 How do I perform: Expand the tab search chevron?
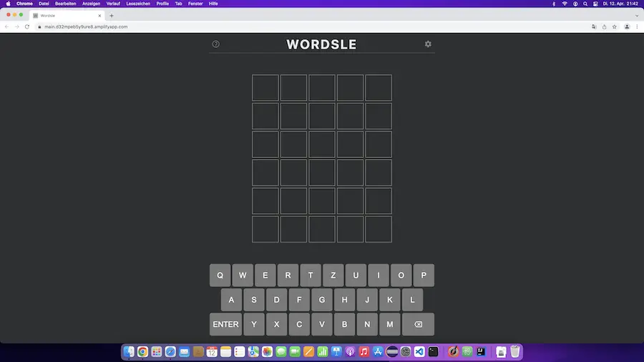637,16
